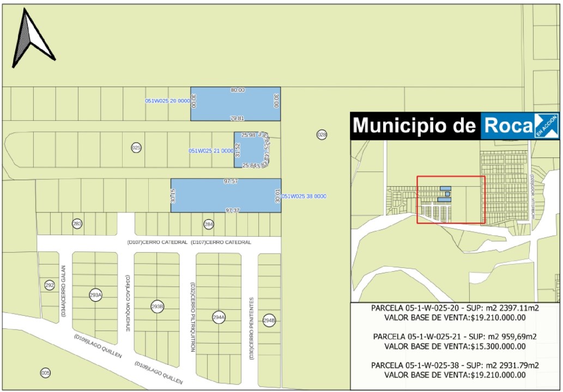Click the block 284 circle marker
563x392 pixels.
coord(208,224)
